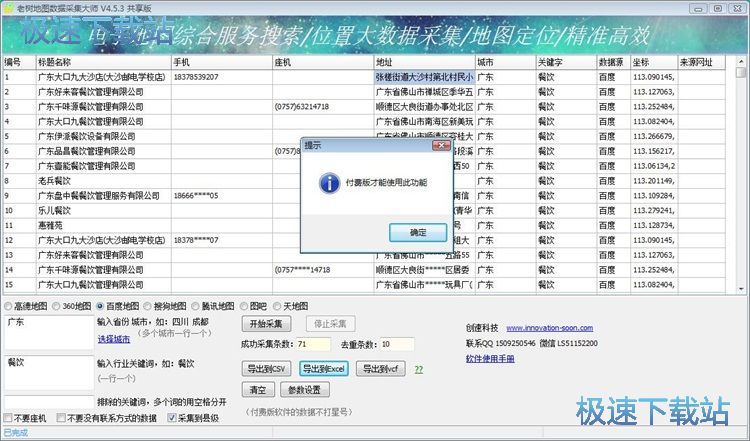Open 软件使用手册 link

tap(490, 358)
